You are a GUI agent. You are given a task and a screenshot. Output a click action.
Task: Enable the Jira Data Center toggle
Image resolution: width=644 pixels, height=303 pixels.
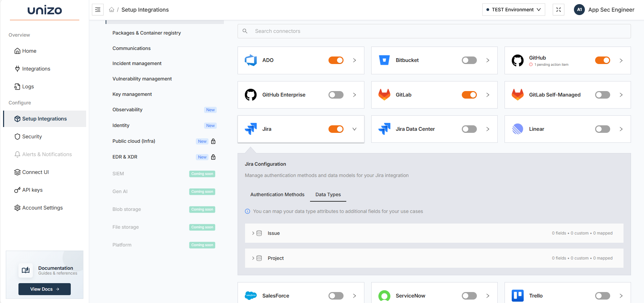469,129
